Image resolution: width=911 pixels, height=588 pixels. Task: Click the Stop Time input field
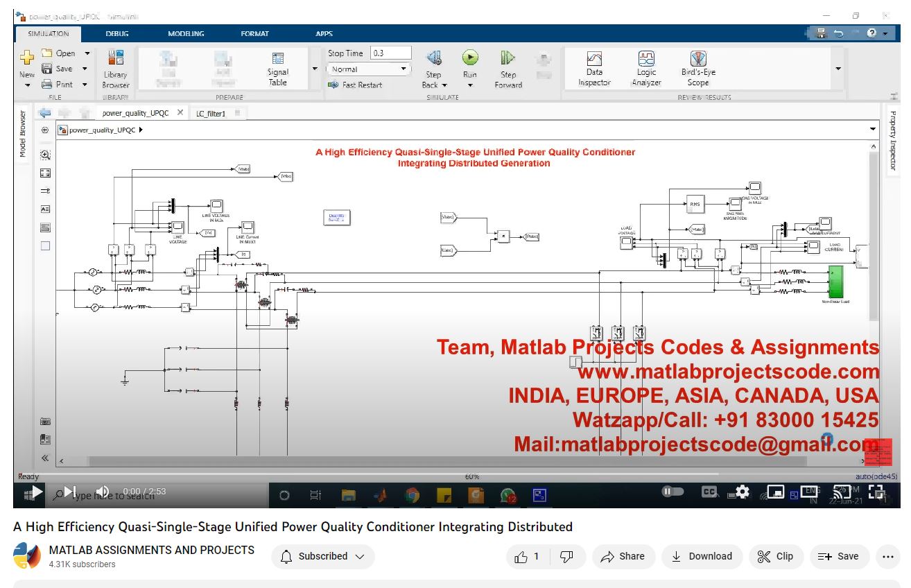pyautogui.click(x=391, y=53)
